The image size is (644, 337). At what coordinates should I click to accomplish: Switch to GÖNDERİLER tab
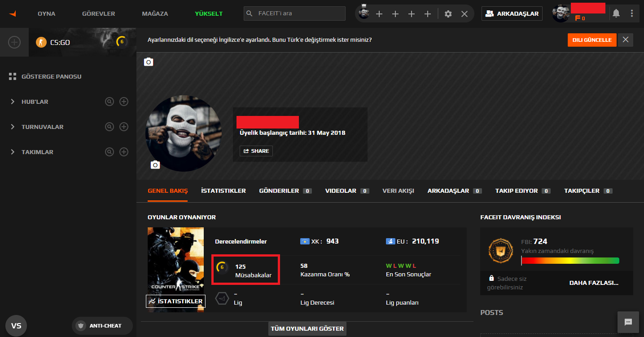click(x=285, y=191)
